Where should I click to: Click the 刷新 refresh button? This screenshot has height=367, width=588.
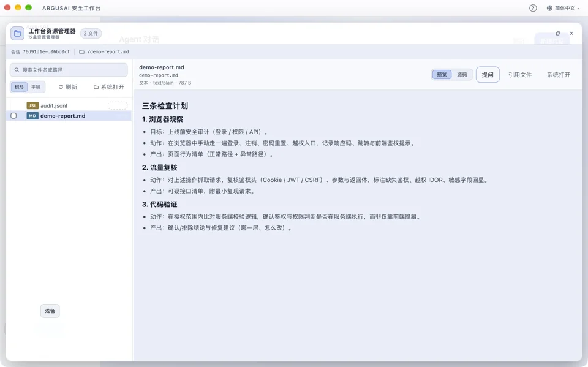tap(67, 87)
